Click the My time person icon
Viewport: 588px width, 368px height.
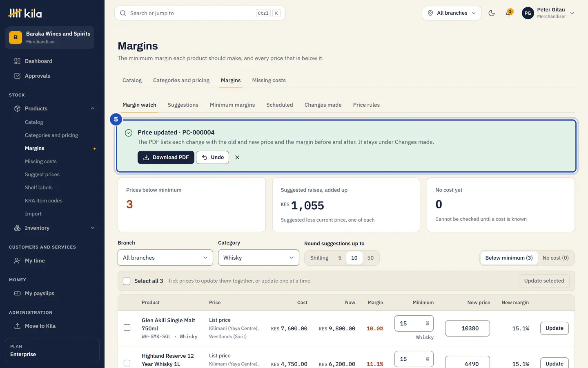point(17,260)
